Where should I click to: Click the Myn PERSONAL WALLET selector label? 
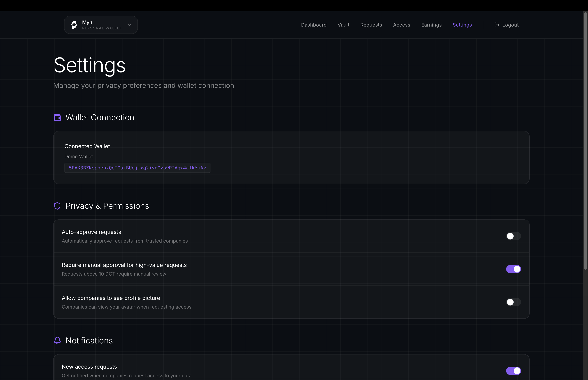pyautogui.click(x=102, y=25)
